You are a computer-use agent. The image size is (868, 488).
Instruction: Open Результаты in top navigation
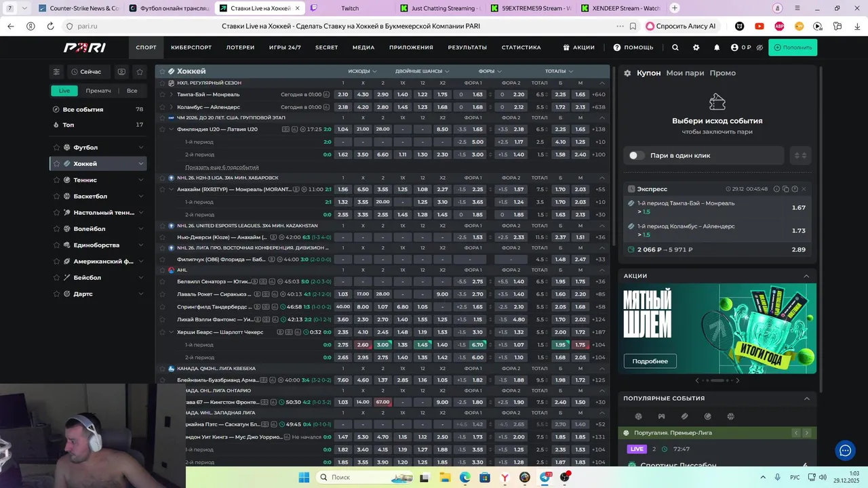[x=467, y=47]
